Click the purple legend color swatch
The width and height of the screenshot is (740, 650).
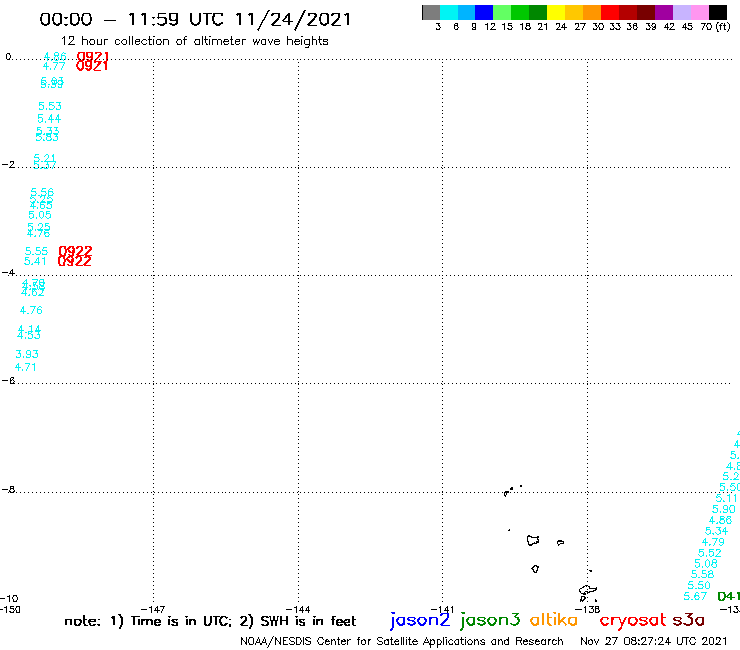click(664, 12)
